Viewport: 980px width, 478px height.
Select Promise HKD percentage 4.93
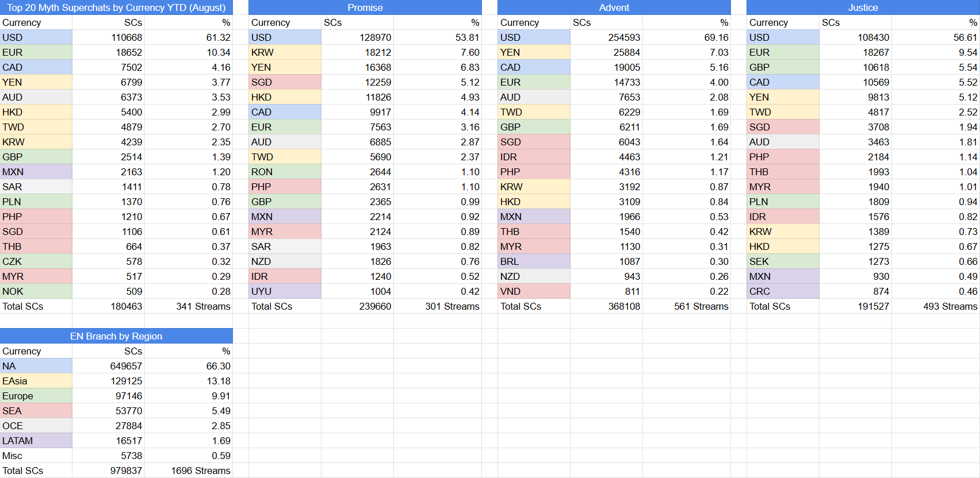click(x=438, y=97)
